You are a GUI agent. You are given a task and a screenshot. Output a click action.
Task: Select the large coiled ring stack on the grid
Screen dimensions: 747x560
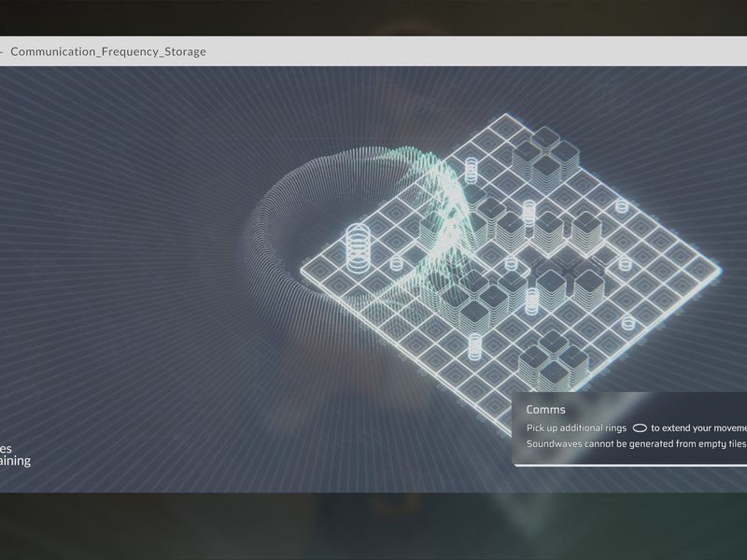[359, 247]
